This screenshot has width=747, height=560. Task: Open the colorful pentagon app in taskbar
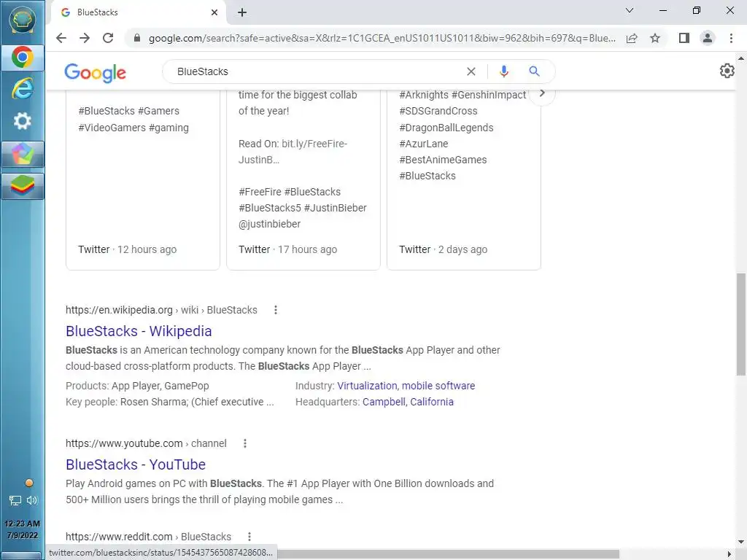pos(23,154)
